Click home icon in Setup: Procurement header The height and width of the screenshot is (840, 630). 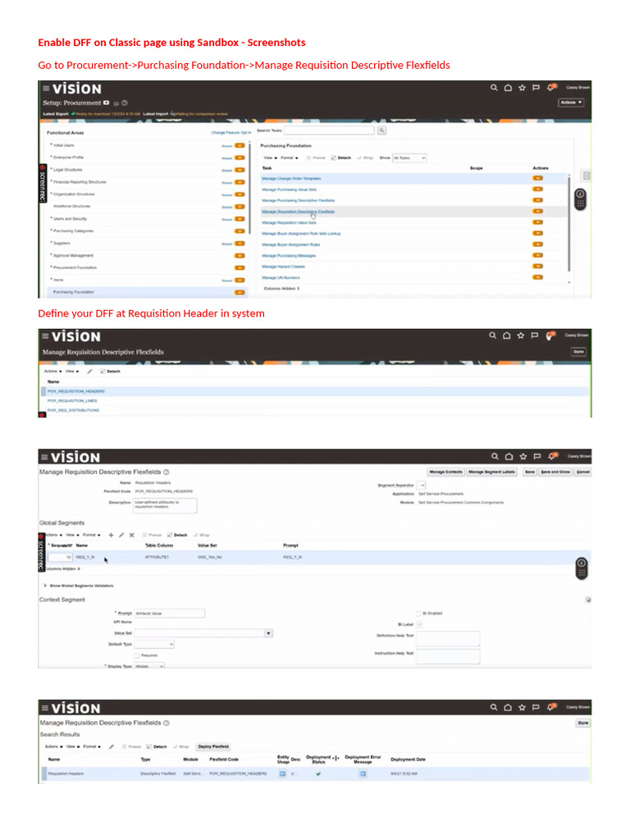point(508,88)
